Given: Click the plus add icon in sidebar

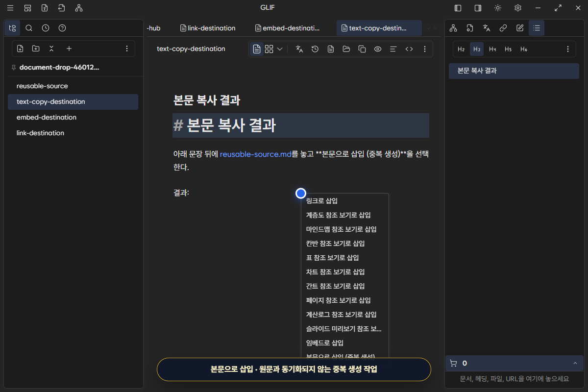Looking at the screenshot, I should [x=69, y=49].
